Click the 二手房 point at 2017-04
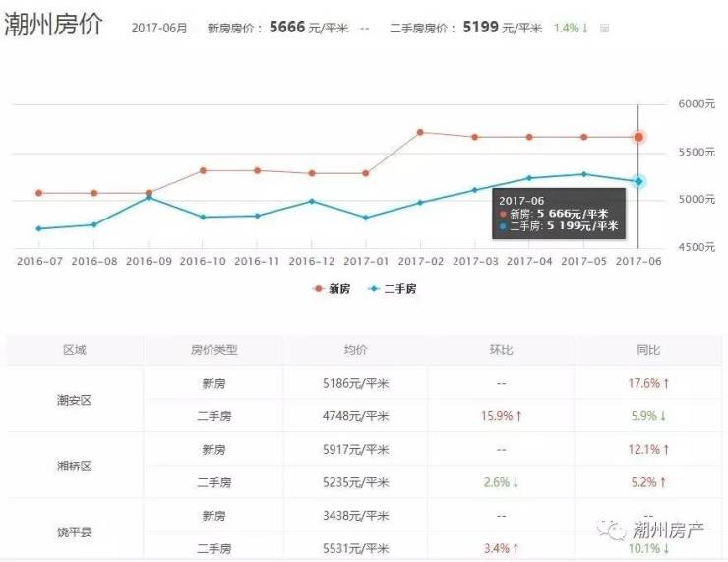The width and height of the screenshot is (728, 562). [529, 178]
